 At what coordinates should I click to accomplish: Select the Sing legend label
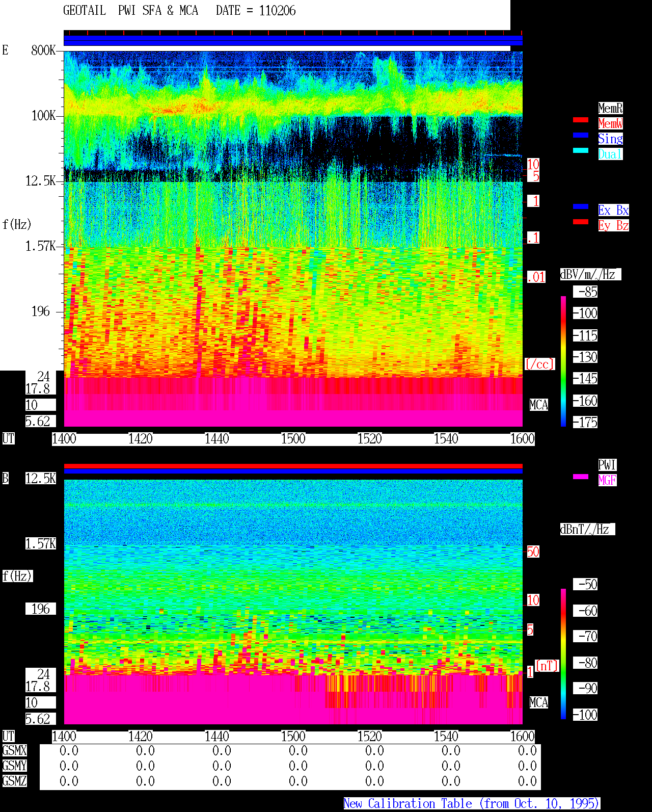610,139
